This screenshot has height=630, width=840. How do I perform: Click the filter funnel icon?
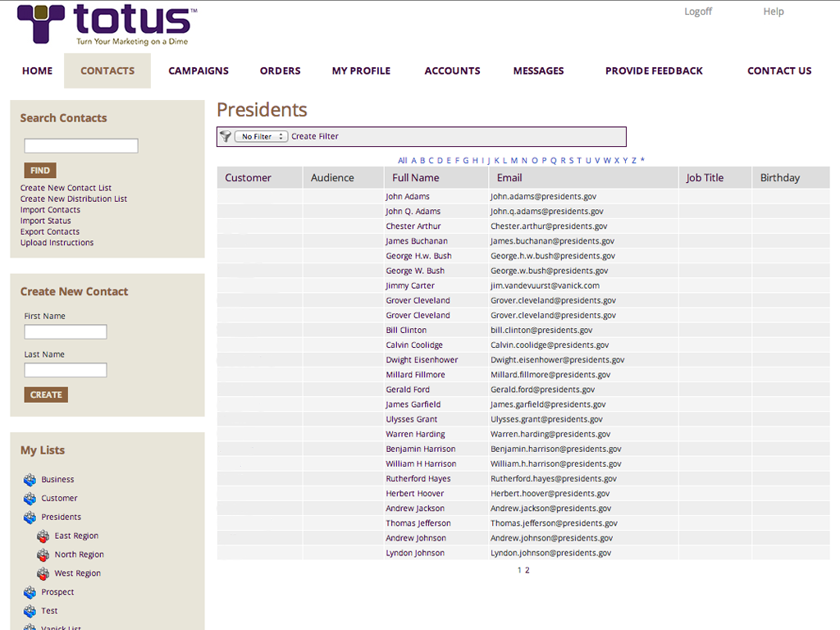point(226,136)
